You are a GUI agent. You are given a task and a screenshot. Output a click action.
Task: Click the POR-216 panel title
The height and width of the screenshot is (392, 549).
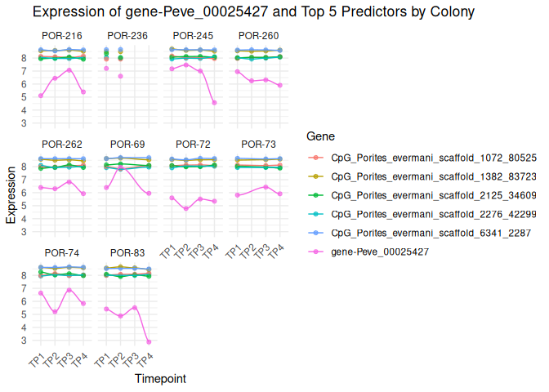point(60,36)
